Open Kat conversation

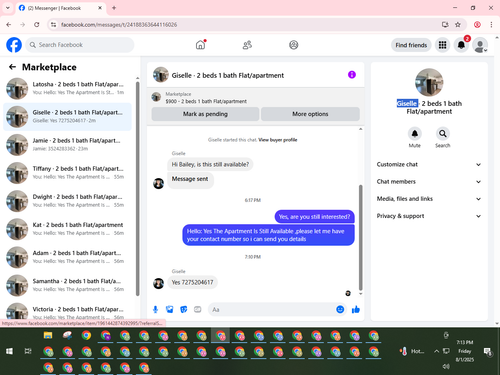click(68, 229)
